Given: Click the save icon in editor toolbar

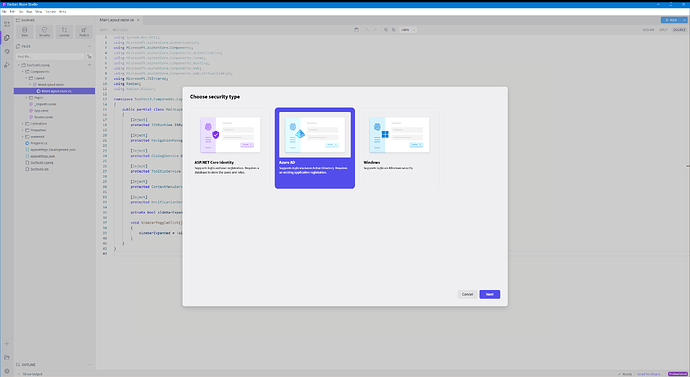Looking at the screenshot, I should (x=356, y=30).
